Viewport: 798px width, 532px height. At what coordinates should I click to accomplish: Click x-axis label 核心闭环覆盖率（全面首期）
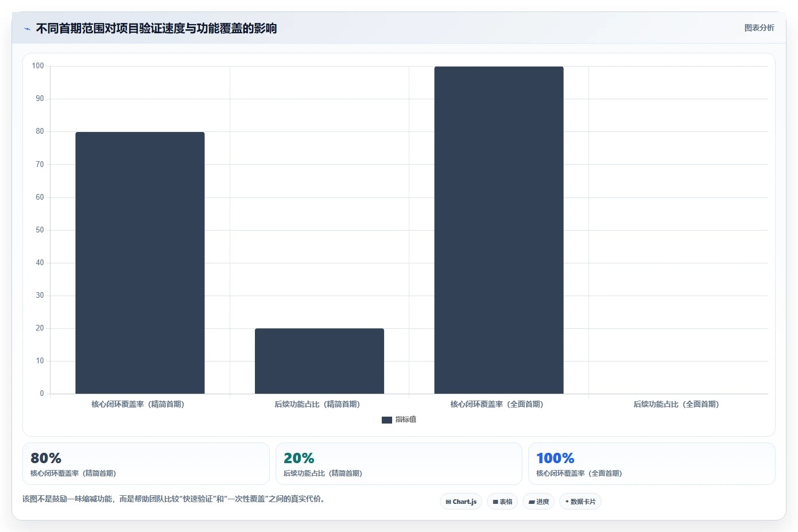(x=497, y=404)
